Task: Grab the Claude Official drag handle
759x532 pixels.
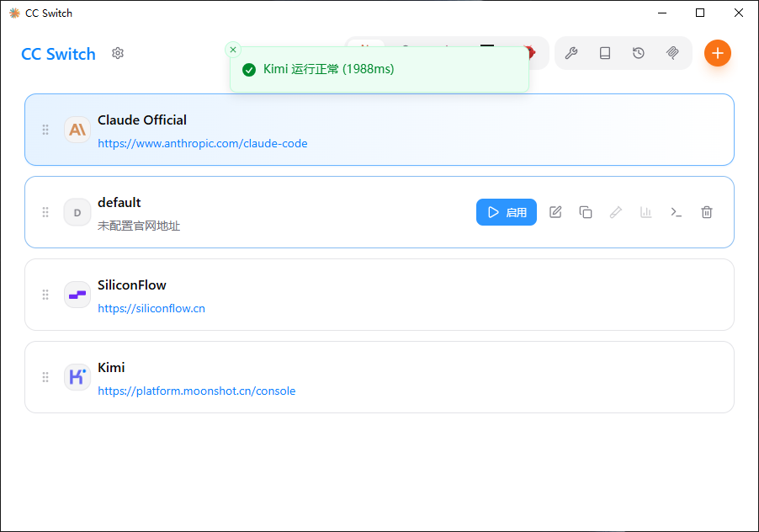Action: coord(45,130)
